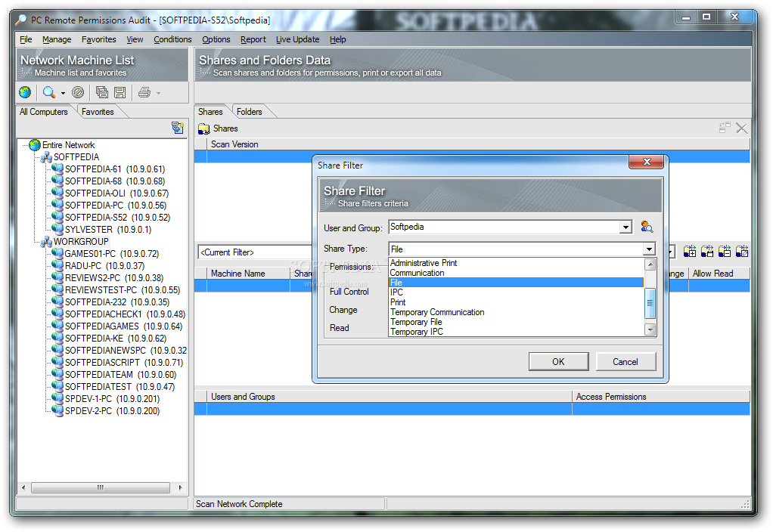Screen dimensions: 773x532
Task: Click the edit filter icon with pencil
Action: [x=742, y=252]
